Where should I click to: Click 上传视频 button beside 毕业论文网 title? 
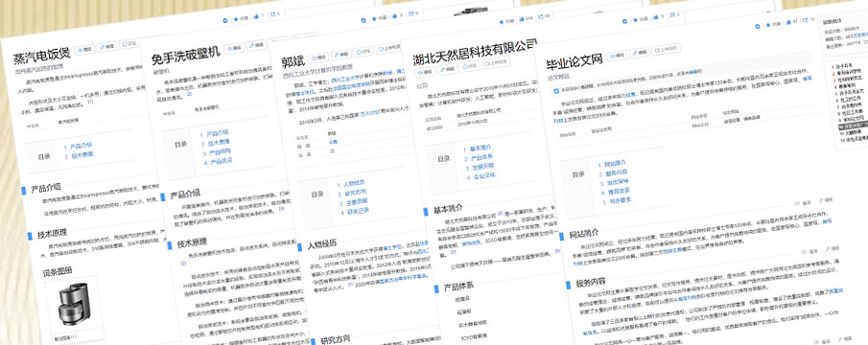(666, 50)
